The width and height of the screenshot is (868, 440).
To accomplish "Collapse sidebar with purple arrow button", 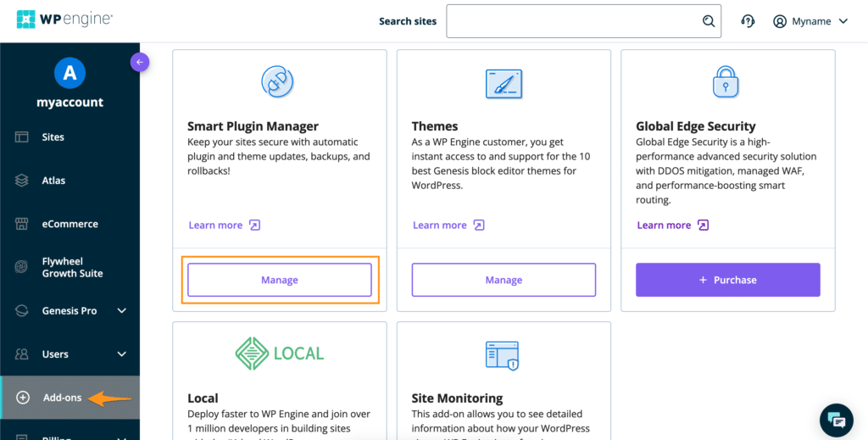I will [140, 62].
